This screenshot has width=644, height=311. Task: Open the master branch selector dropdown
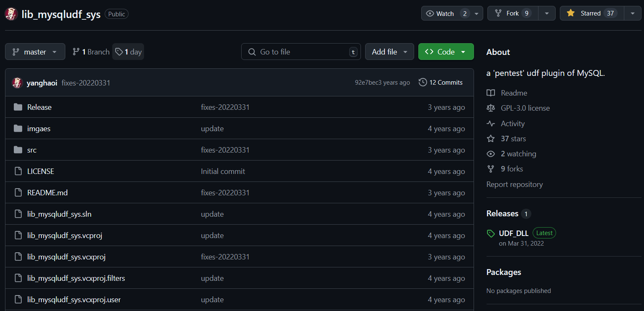[35, 52]
